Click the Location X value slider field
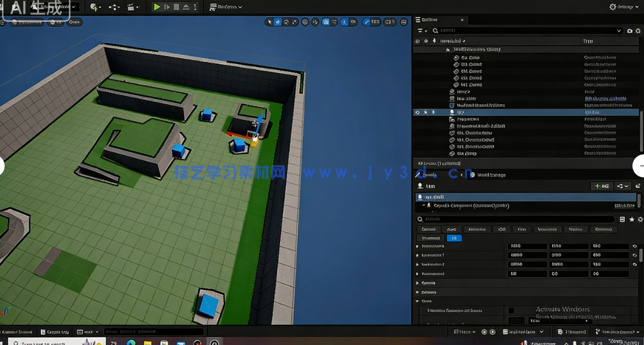Image resolution: width=644 pixels, height=345 pixels. [x=527, y=246]
